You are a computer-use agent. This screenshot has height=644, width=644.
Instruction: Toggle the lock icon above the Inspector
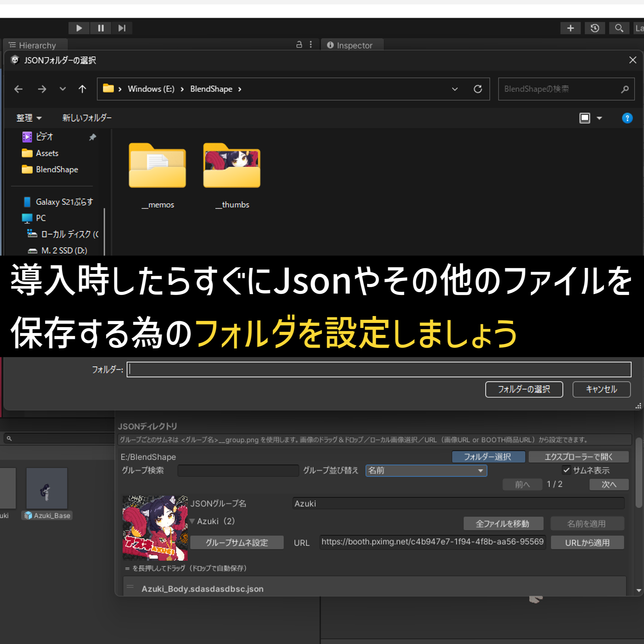pos(299,44)
